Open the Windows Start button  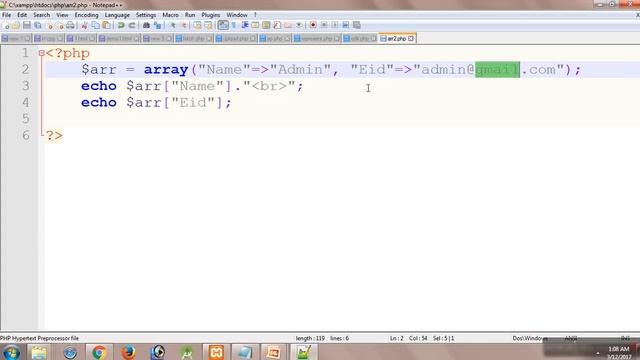coord(11,352)
